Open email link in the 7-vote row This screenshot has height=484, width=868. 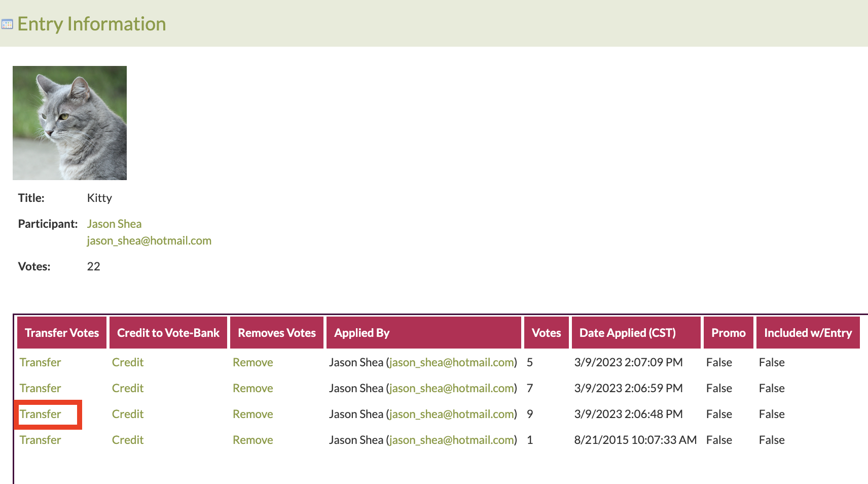point(452,388)
